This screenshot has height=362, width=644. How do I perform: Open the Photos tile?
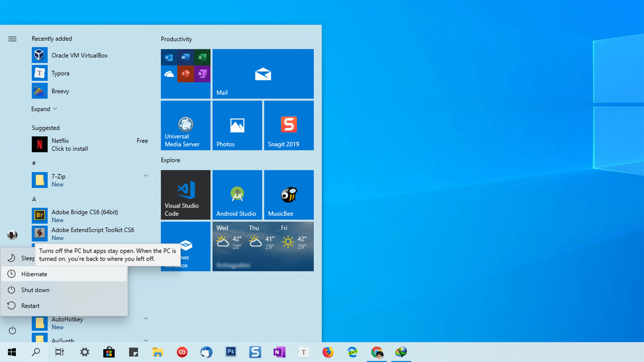coord(237,125)
